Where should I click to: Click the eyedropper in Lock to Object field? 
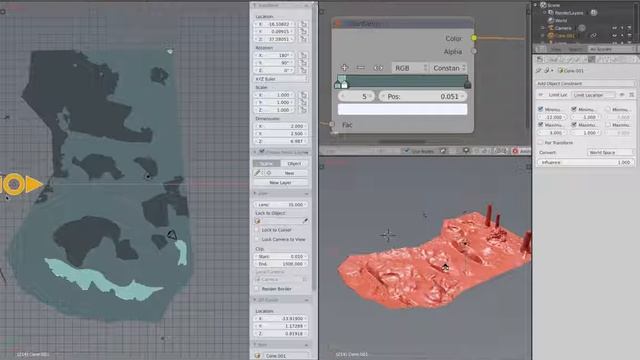click(x=305, y=221)
